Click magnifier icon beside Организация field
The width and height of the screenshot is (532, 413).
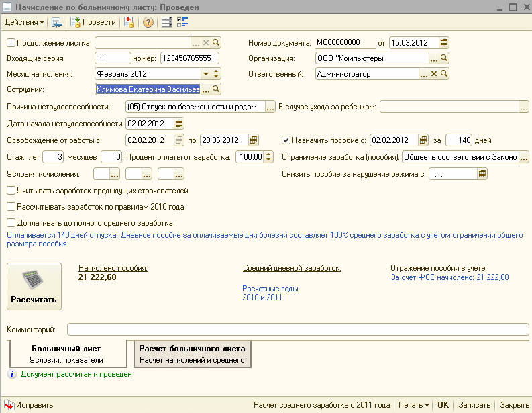tap(443, 58)
